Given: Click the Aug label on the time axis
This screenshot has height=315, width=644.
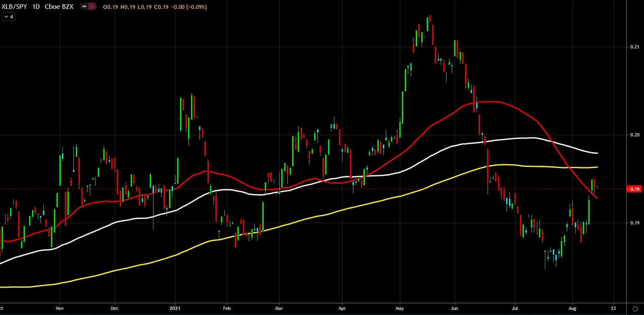Looking at the screenshot, I should tap(572, 308).
